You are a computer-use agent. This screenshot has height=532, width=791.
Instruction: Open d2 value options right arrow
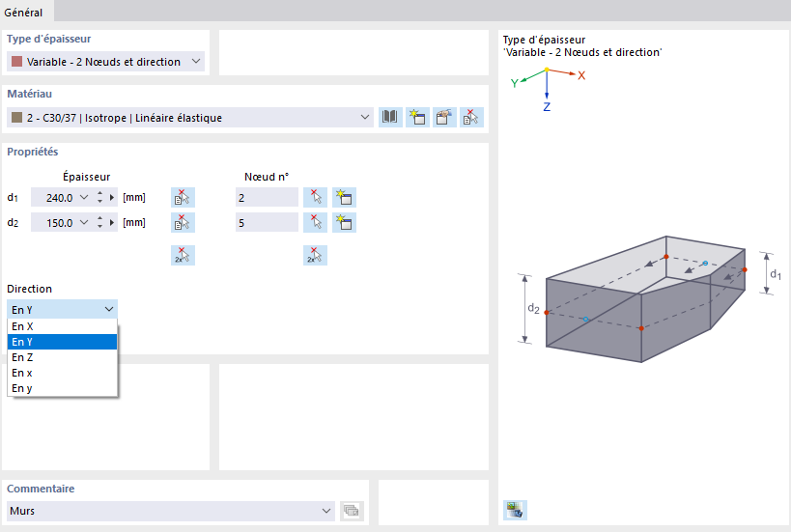point(112,222)
